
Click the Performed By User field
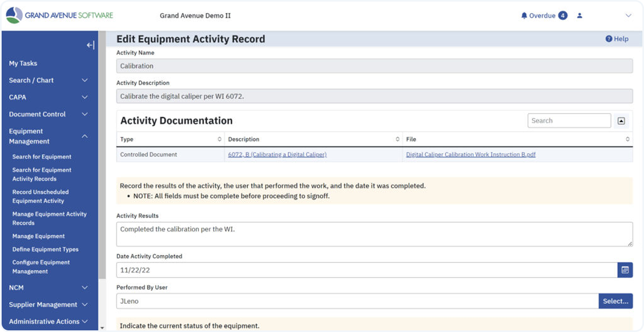(357, 301)
